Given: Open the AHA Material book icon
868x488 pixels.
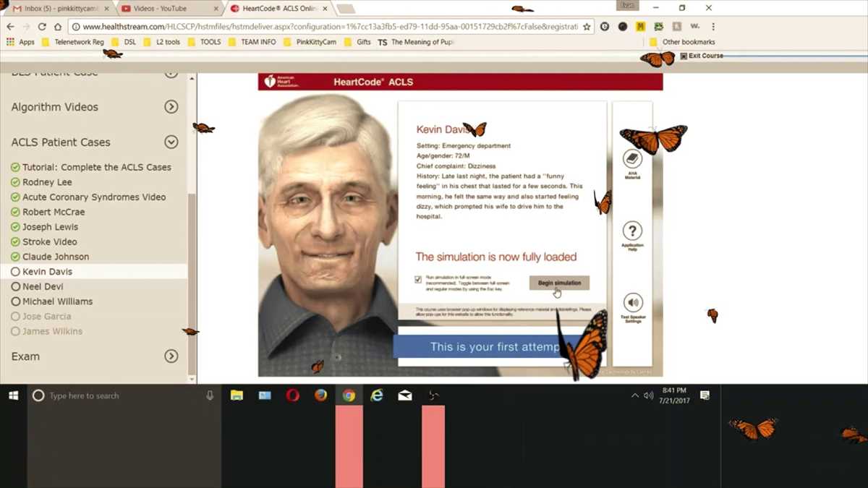Looking at the screenshot, I should click(632, 159).
